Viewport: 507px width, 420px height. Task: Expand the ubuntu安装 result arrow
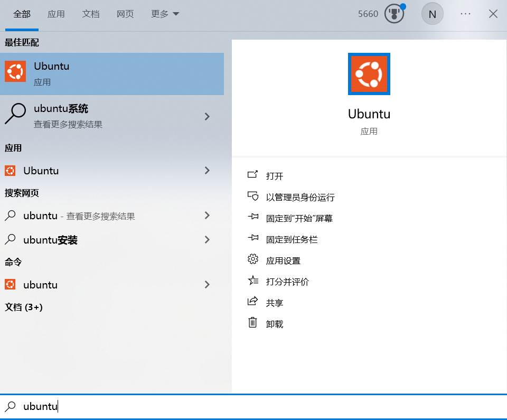pos(207,240)
